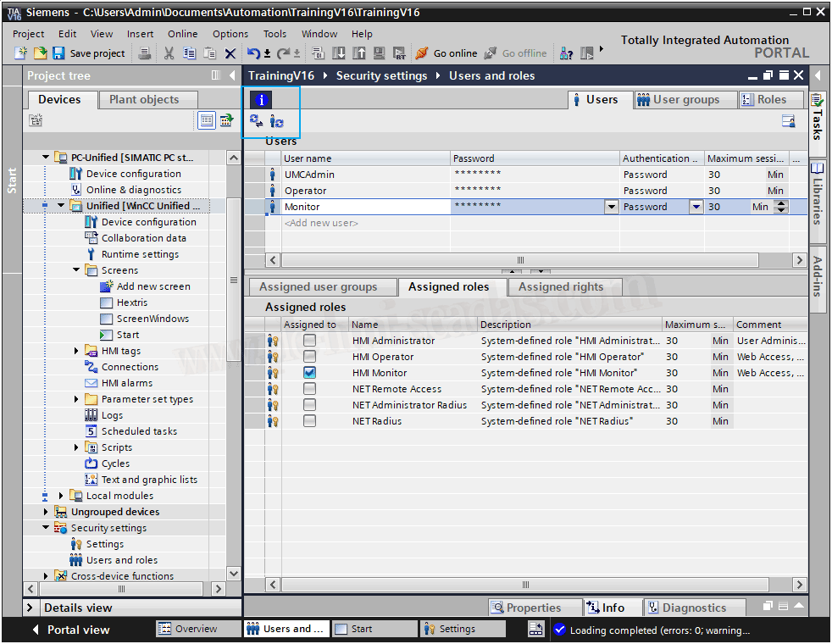Click Add new user row
This screenshot has width=832, height=644.
coord(321,223)
